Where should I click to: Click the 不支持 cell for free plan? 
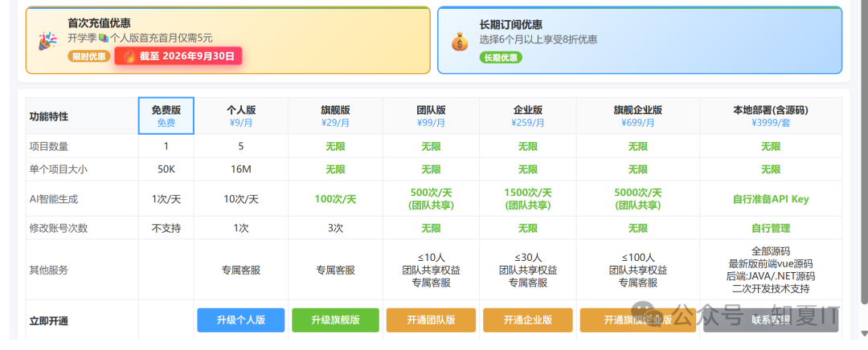(x=166, y=228)
